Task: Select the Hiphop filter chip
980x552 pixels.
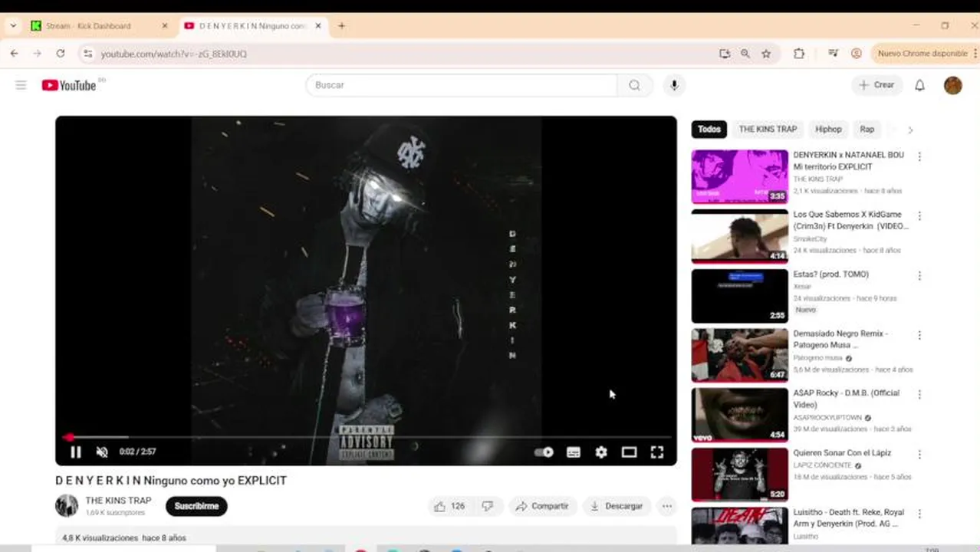Action: 828,130
